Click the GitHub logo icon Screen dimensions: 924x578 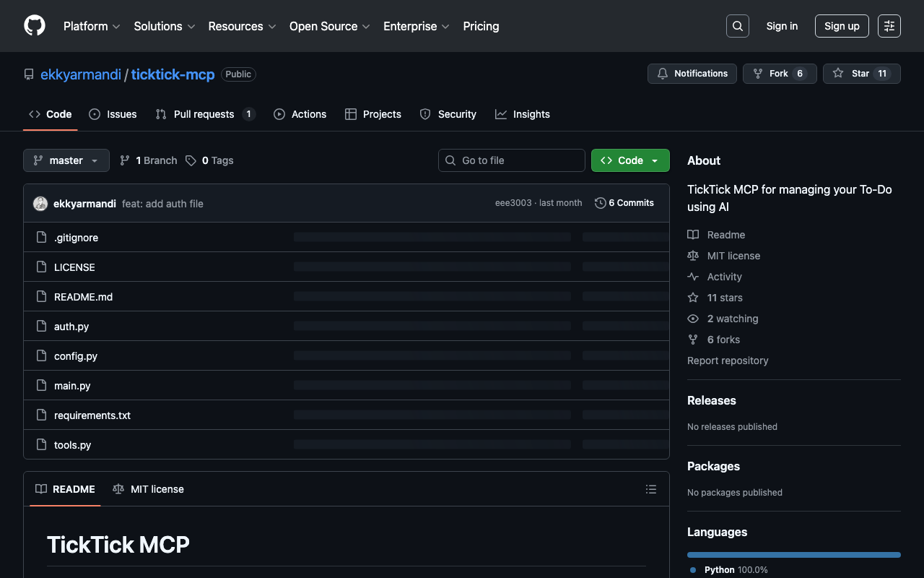coord(35,26)
